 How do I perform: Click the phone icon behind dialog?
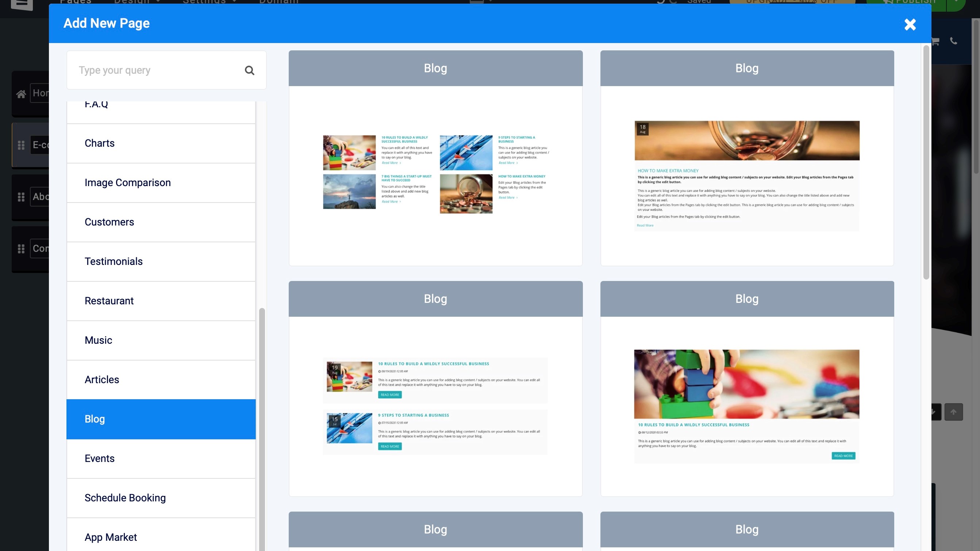click(953, 41)
